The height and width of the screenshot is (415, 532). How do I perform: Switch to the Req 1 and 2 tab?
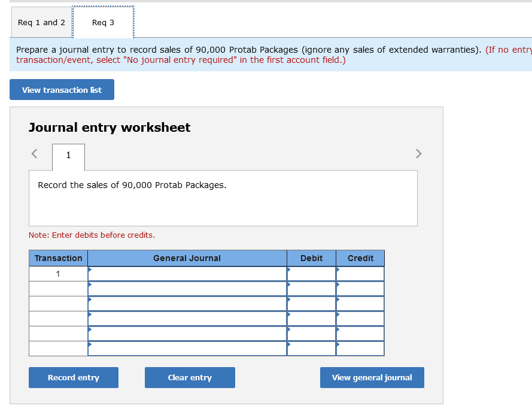pos(41,22)
